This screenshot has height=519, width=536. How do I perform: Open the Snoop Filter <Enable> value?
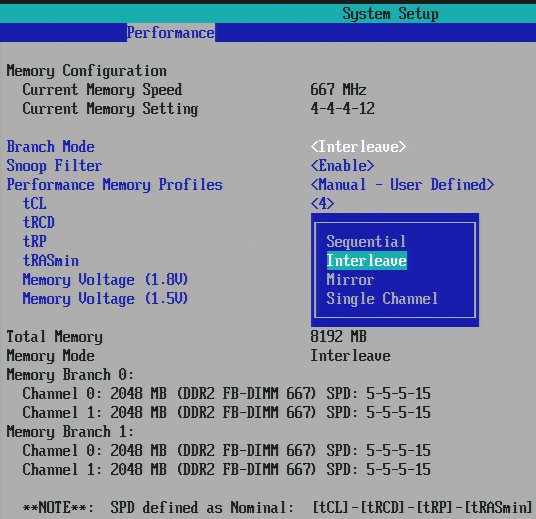pyautogui.click(x=342, y=165)
